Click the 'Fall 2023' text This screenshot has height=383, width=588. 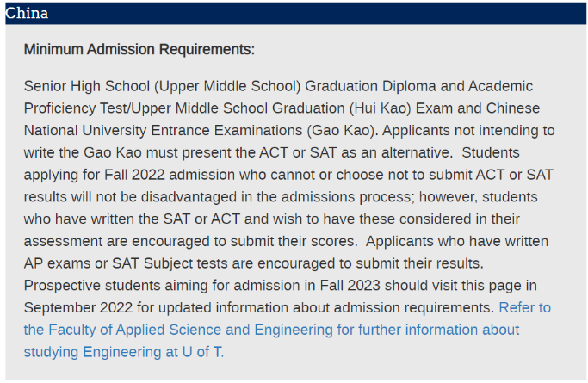[x=350, y=286]
